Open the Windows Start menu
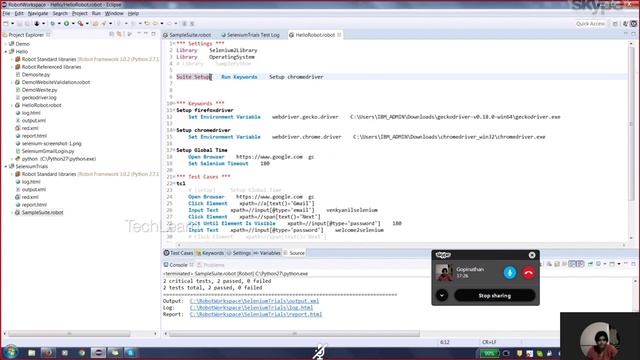The width and height of the screenshot is (640, 360). (x=10, y=352)
